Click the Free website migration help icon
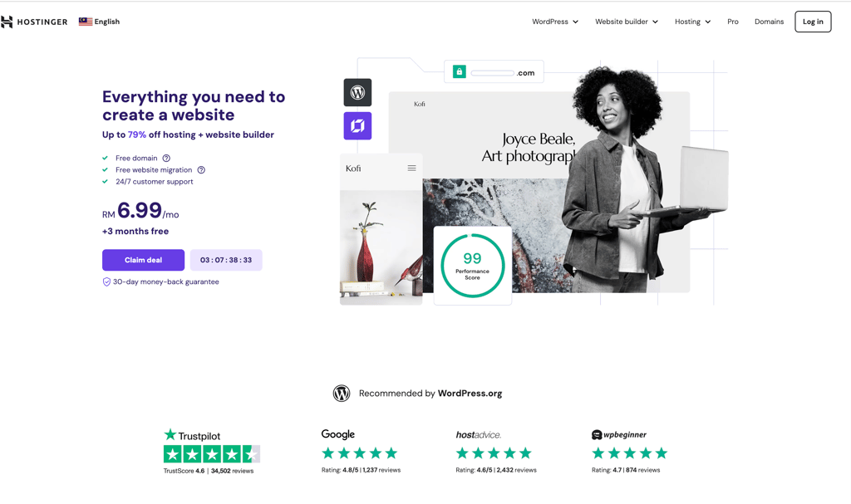The image size is (851, 504). pos(201,170)
